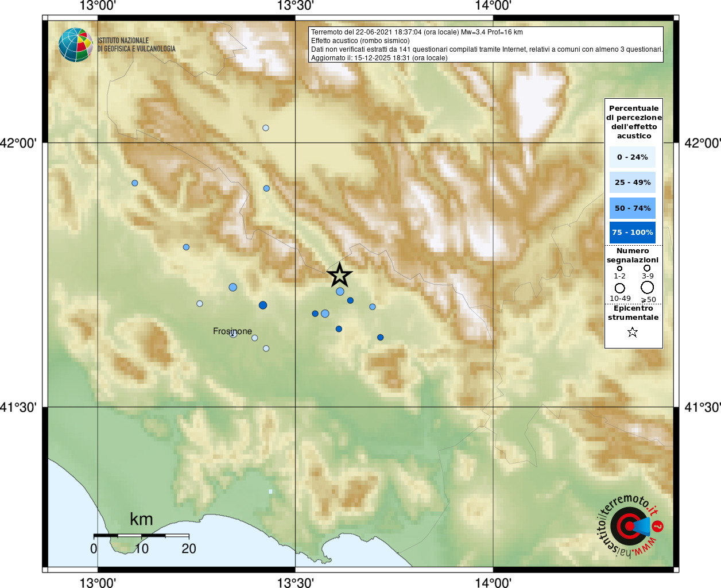Click the left 42°00' latitude label
The image size is (721, 588).
click(x=18, y=143)
